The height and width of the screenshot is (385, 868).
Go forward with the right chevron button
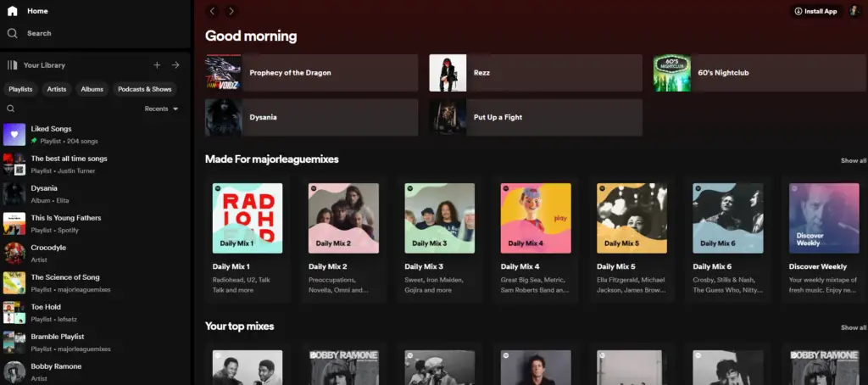click(x=231, y=11)
